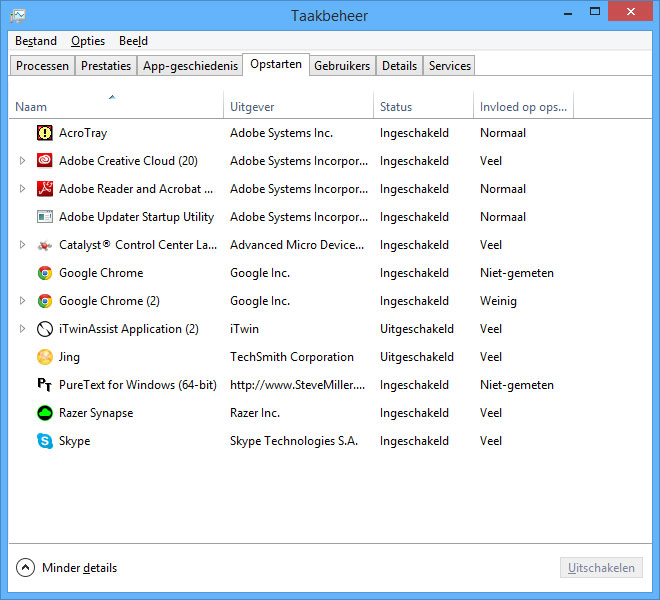The image size is (660, 600).
Task: Select the Skype icon
Action: click(x=45, y=441)
